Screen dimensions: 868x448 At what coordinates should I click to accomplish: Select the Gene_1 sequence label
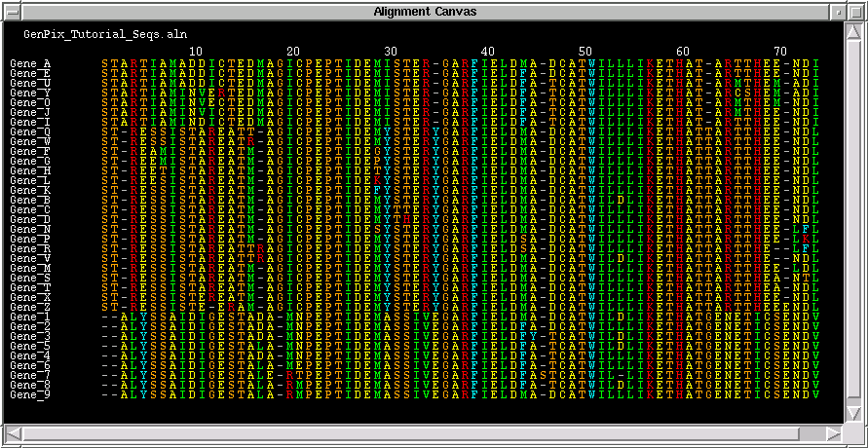coord(30,317)
